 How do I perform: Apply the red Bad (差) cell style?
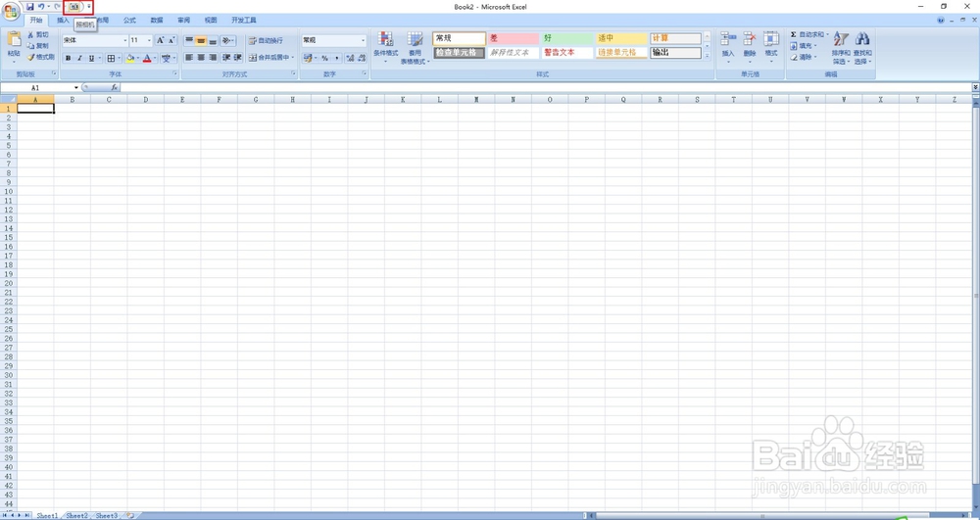point(514,39)
